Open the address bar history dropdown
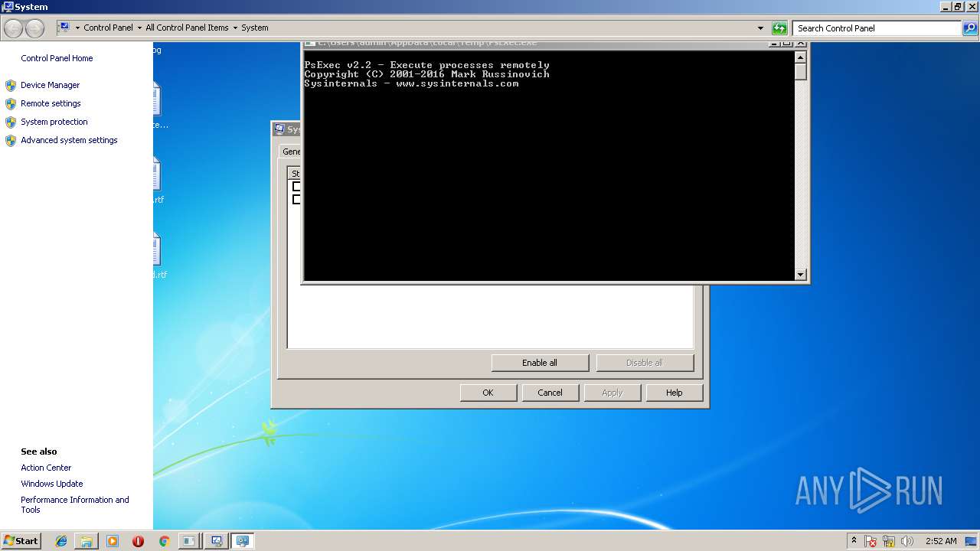The image size is (980, 551). [760, 28]
